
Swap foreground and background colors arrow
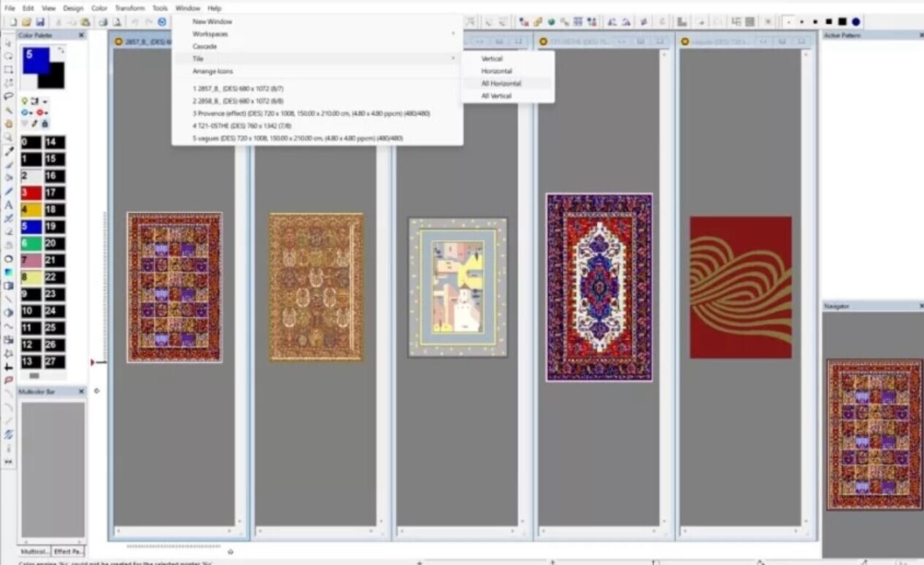click(x=61, y=50)
